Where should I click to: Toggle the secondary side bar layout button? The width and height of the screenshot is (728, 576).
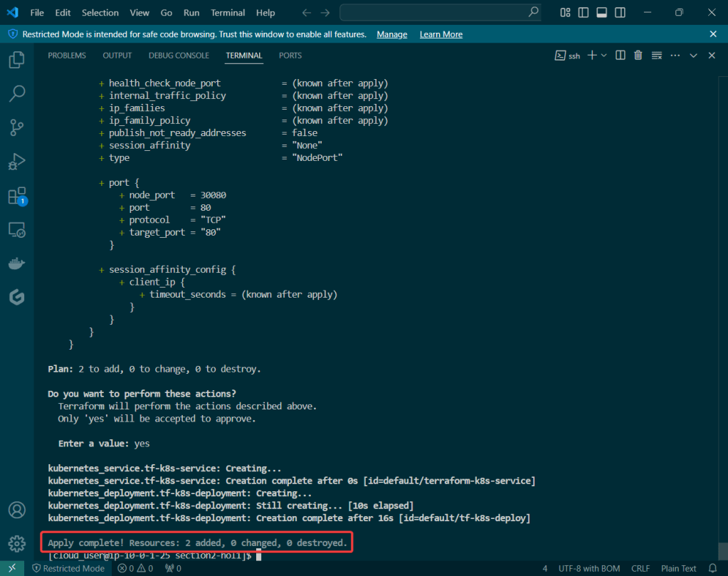coord(620,13)
